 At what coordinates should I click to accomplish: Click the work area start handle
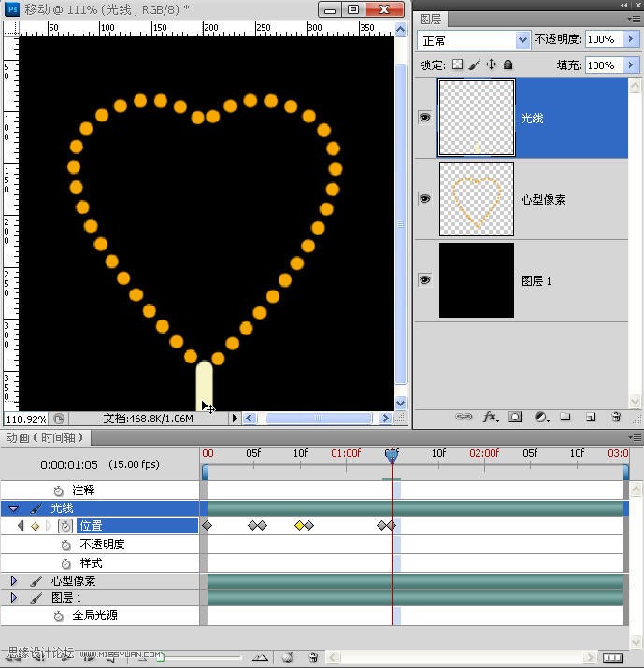click(x=205, y=473)
